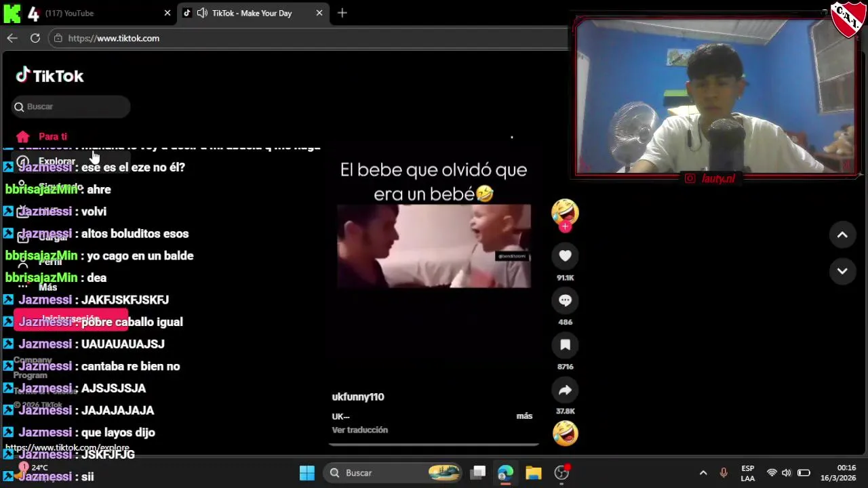Open Task View in the taskbar
This screenshot has height=488, width=868.
tap(478, 472)
